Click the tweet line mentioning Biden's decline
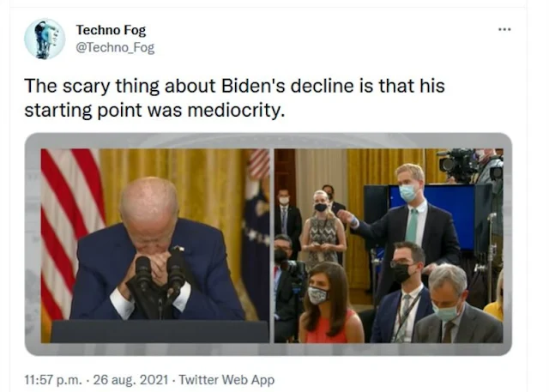The width and height of the screenshot is (549, 392). pos(234,86)
